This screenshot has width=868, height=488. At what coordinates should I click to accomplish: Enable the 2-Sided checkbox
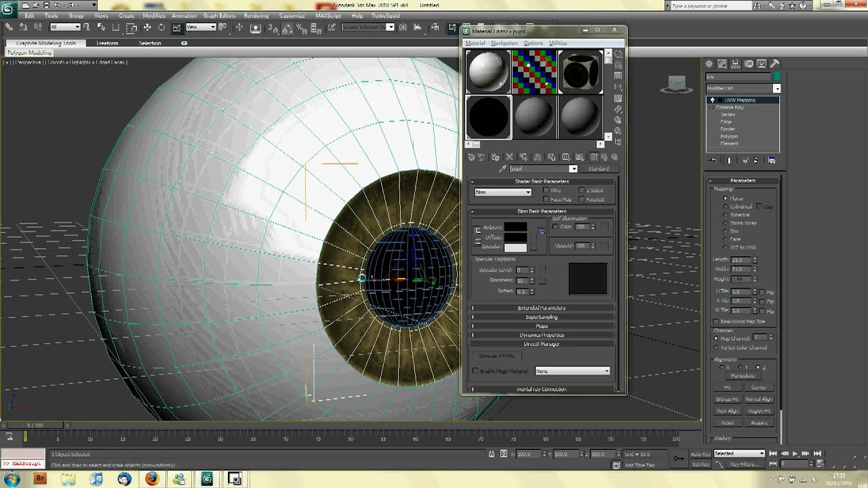click(582, 190)
